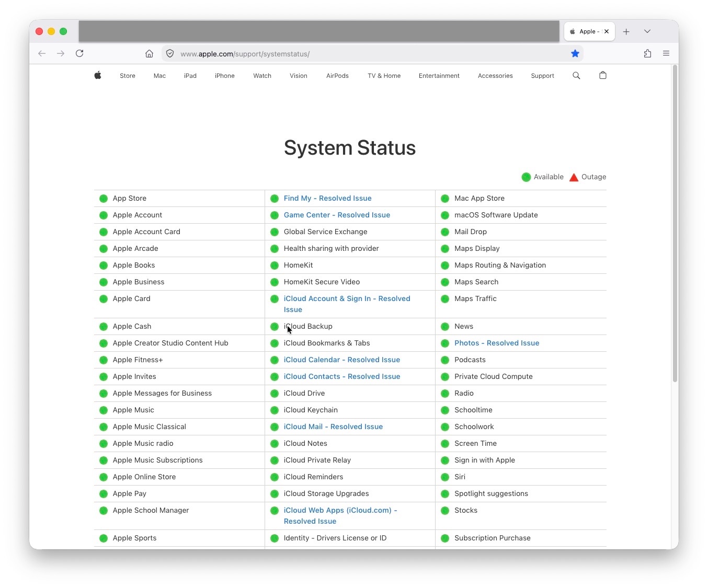Click the Maps Routing & Navigation row text
The width and height of the screenshot is (708, 588).
pos(500,265)
